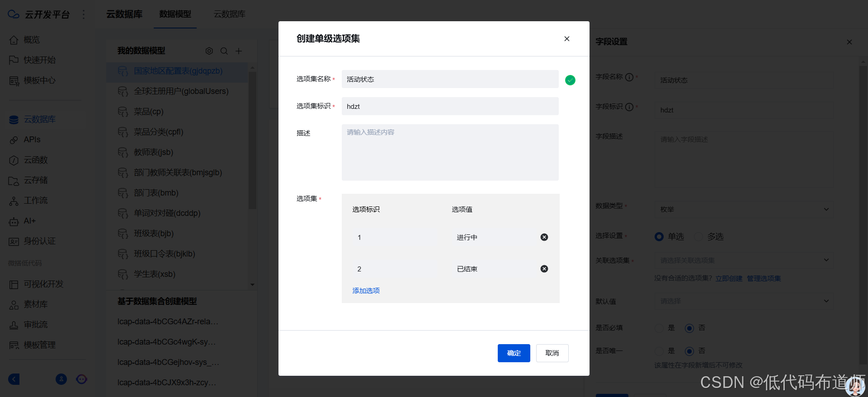Click the 素材库 icon in sidebar

[x=14, y=305]
